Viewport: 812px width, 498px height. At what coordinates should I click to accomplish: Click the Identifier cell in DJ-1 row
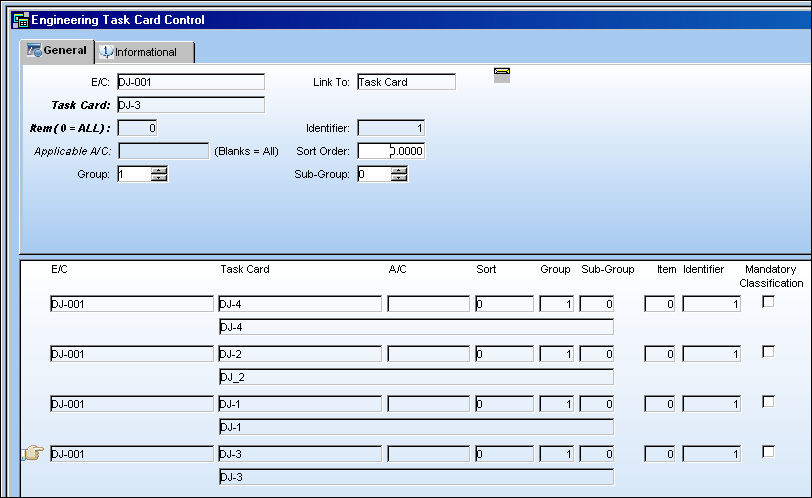pyautogui.click(x=712, y=404)
